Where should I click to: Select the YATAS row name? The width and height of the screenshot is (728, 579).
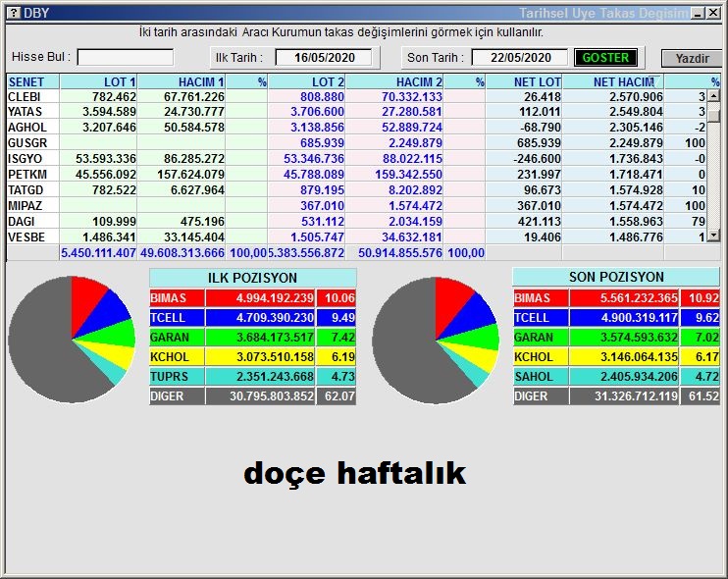(26, 112)
